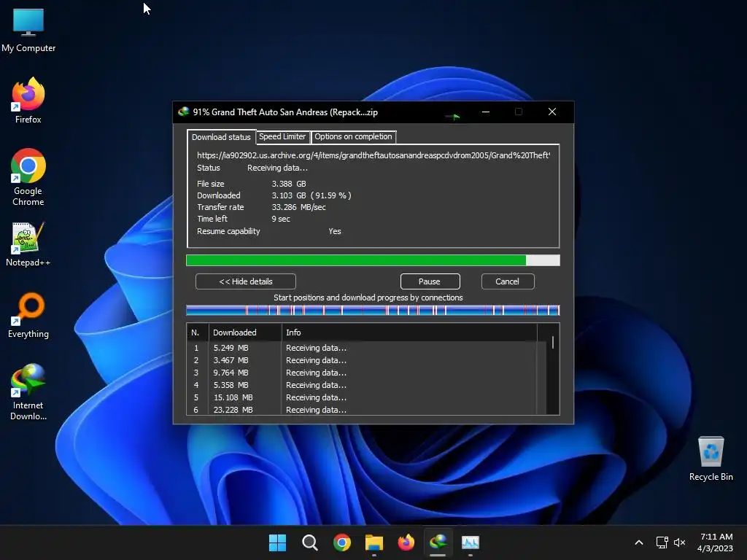Open the performance monitor taskbar icon

pyautogui.click(x=471, y=542)
